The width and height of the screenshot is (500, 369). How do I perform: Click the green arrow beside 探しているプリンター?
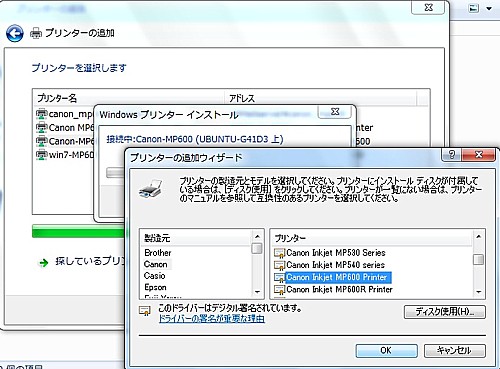(x=44, y=263)
